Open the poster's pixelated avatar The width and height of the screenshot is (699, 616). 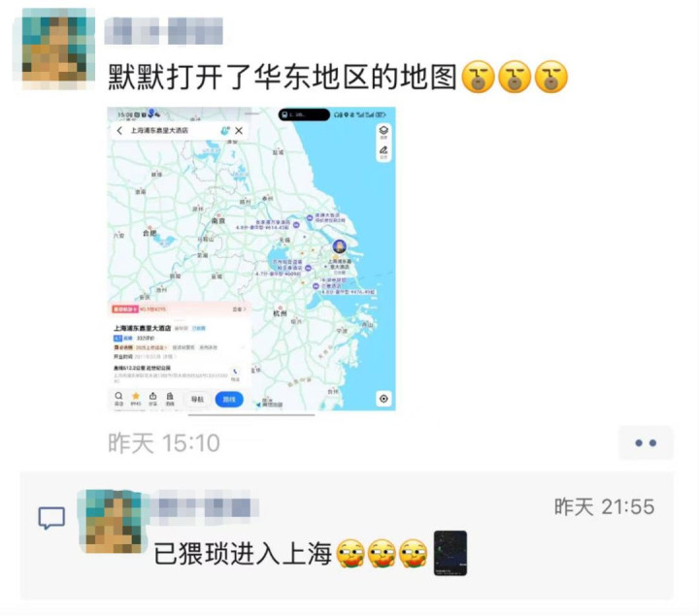point(54,49)
